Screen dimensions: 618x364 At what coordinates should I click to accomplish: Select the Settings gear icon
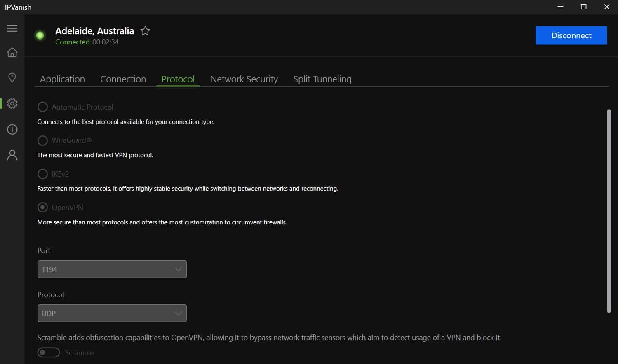[12, 103]
